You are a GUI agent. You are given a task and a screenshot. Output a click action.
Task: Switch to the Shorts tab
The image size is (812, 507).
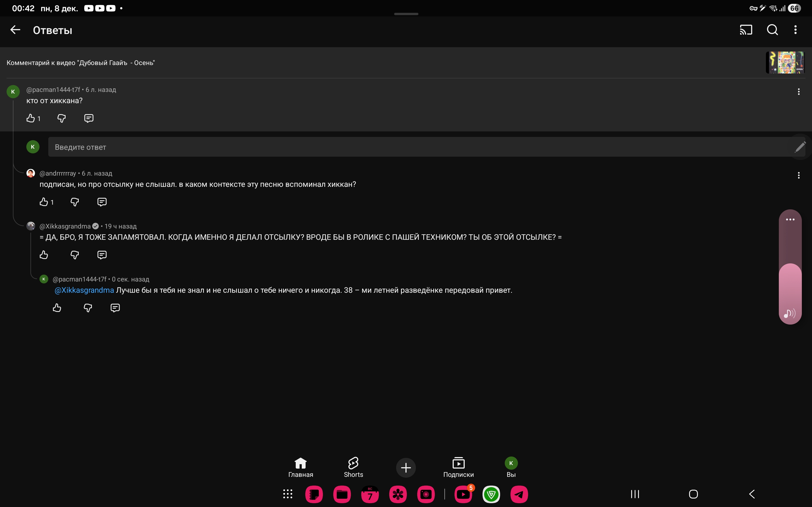353,467
